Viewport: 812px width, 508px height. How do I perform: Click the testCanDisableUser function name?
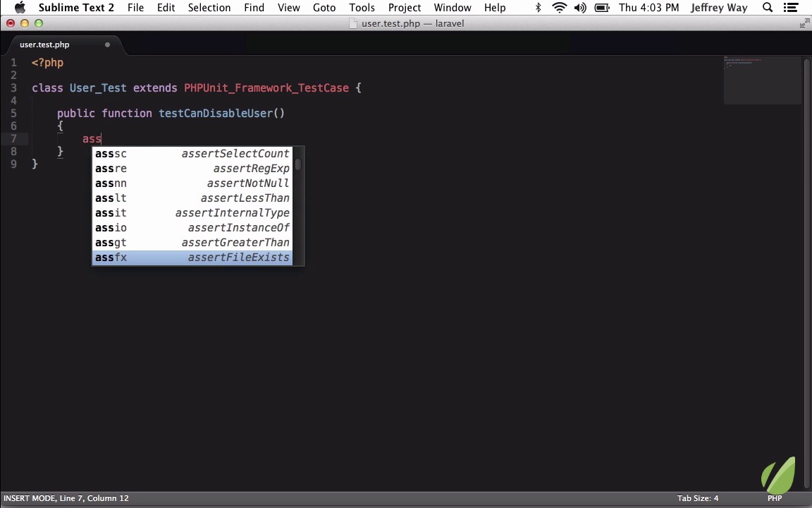(216, 114)
